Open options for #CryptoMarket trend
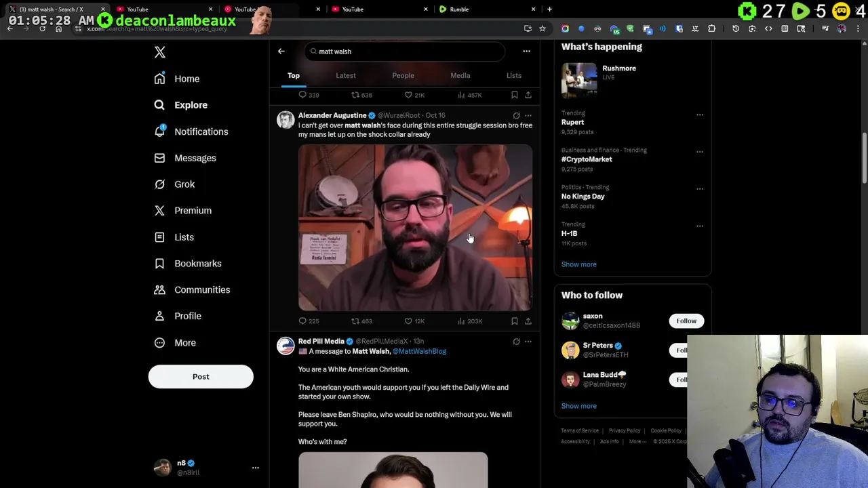Screen dimensions: 868x488 [x=700, y=152]
